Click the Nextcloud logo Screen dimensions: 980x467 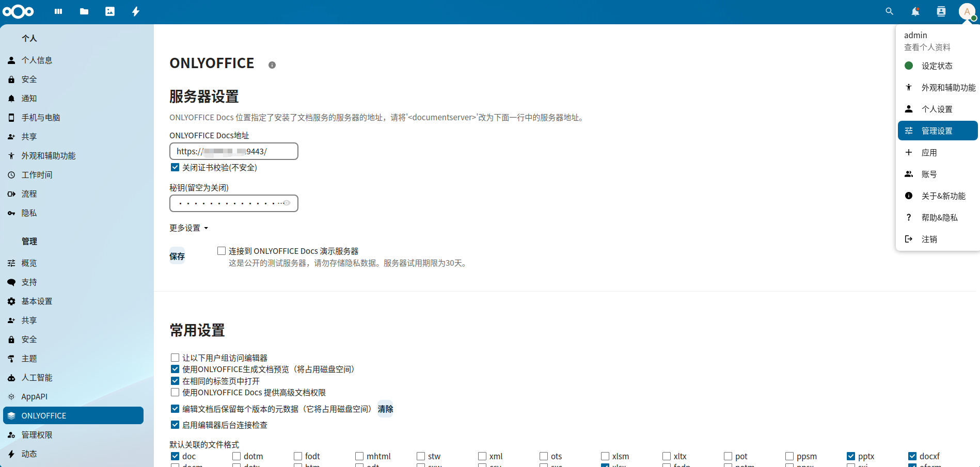[x=18, y=11]
